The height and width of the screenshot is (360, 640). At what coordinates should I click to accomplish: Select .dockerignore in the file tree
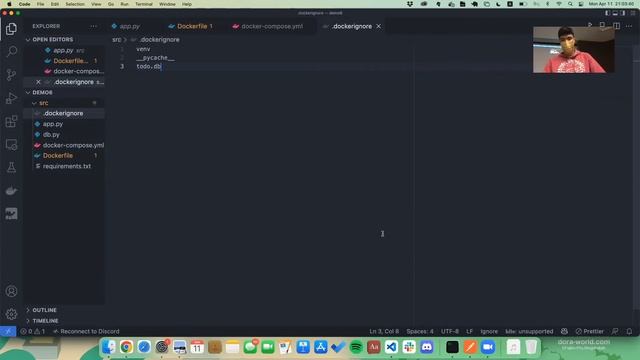click(63, 113)
